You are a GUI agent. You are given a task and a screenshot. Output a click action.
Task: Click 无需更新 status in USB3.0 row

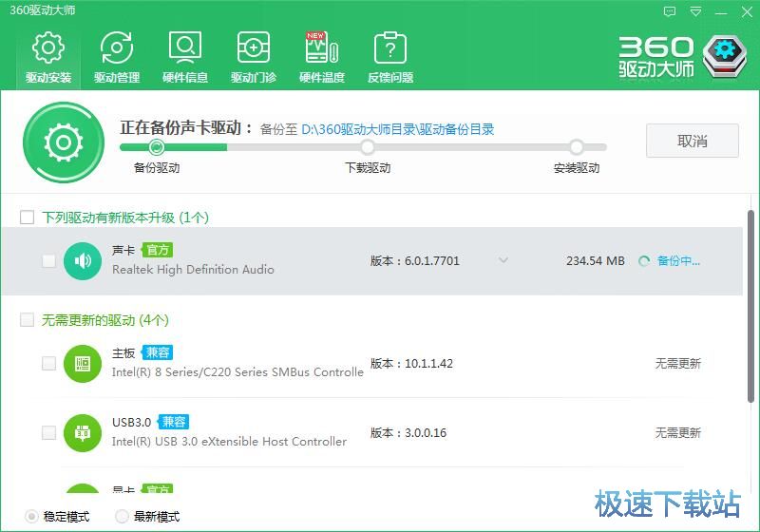[678, 432]
